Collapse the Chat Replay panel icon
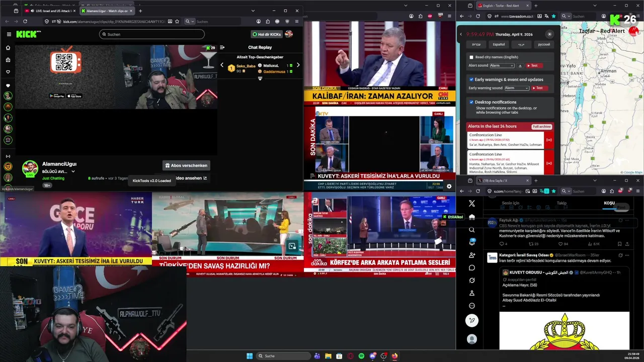Viewport: 644px width, 362px height. click(x=222, y=47)
